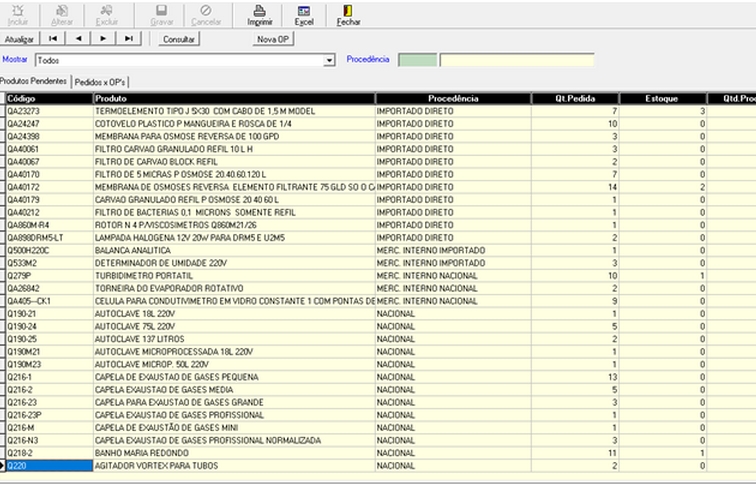The width and height of the screenshot is (756, 486).
Task: Click the Procedência column header
Action: click(x=453, y=98)
